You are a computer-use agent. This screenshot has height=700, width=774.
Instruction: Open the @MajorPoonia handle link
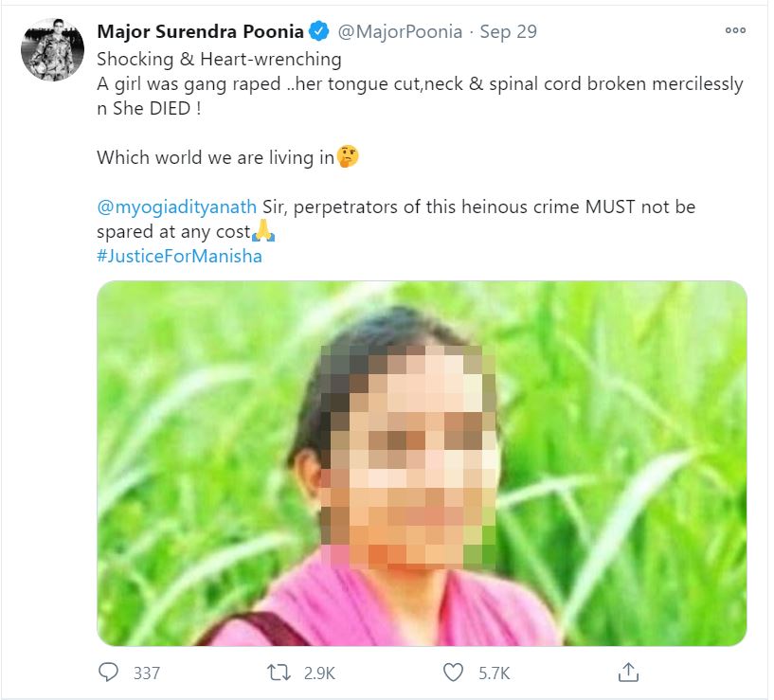tap(400, 31)
